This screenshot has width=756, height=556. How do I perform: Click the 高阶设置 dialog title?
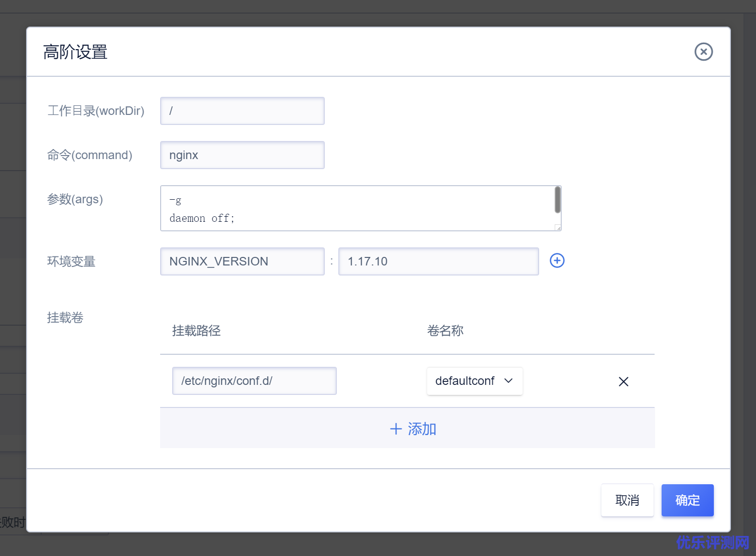(75, 52)
